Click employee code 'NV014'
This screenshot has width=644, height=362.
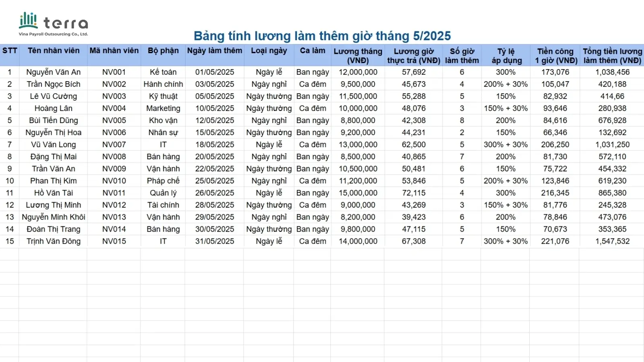(114, 229)
